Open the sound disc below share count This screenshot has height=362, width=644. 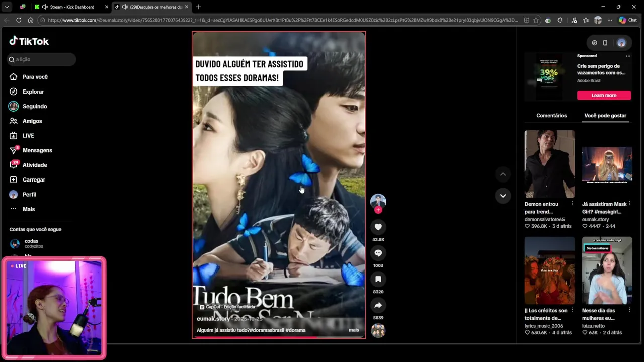378,331
